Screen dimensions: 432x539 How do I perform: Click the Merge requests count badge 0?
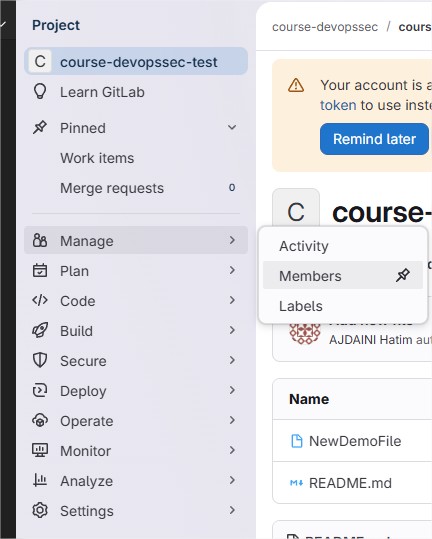(x=232, y=188)
